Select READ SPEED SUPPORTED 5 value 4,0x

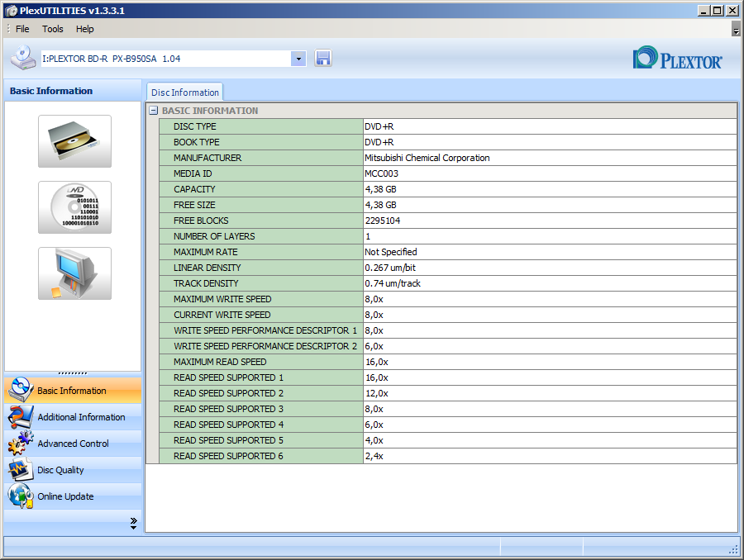(x=374, y=440)
